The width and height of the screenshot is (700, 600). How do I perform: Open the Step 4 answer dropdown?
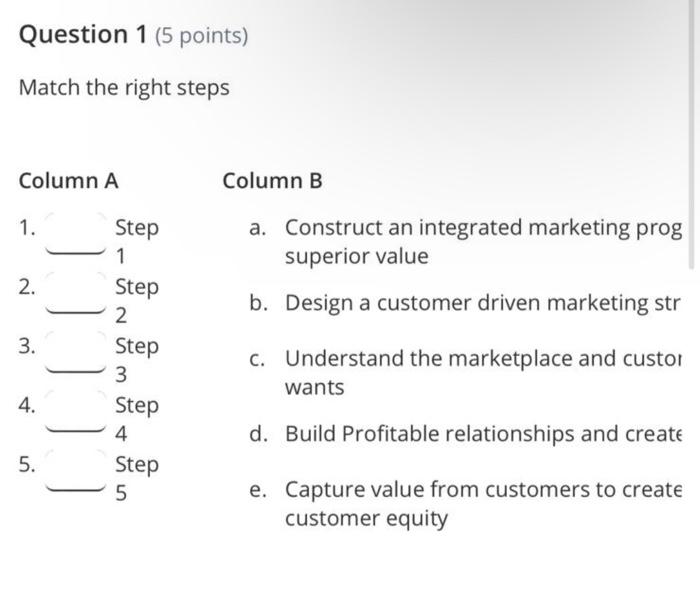click(76, 412)
